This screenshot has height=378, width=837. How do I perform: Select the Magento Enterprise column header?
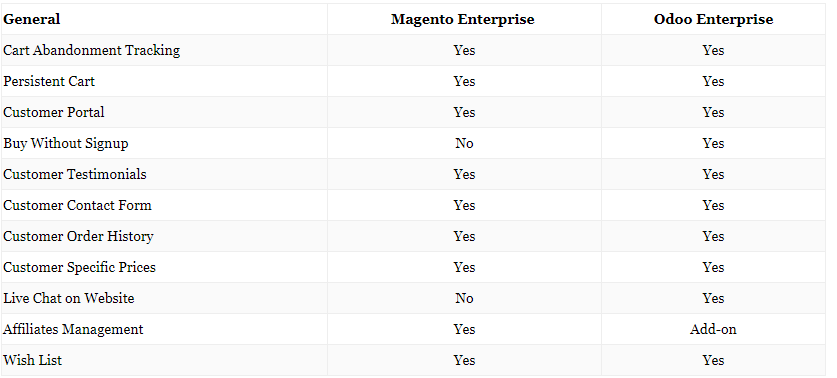pos(462,19)
